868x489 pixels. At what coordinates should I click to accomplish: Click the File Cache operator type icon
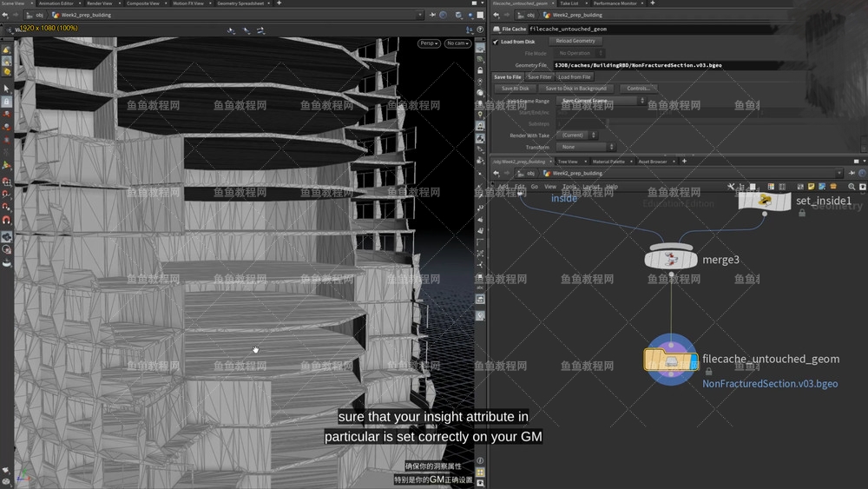[496, 29]
